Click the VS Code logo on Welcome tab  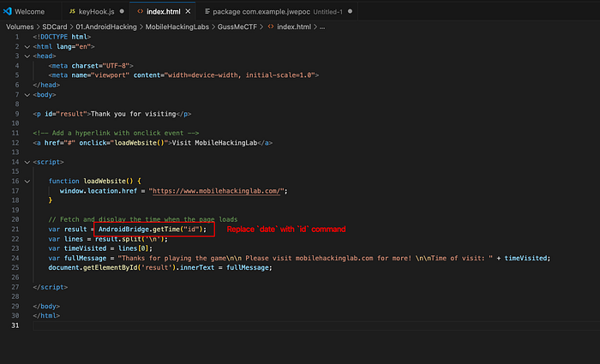pos(7,11)
